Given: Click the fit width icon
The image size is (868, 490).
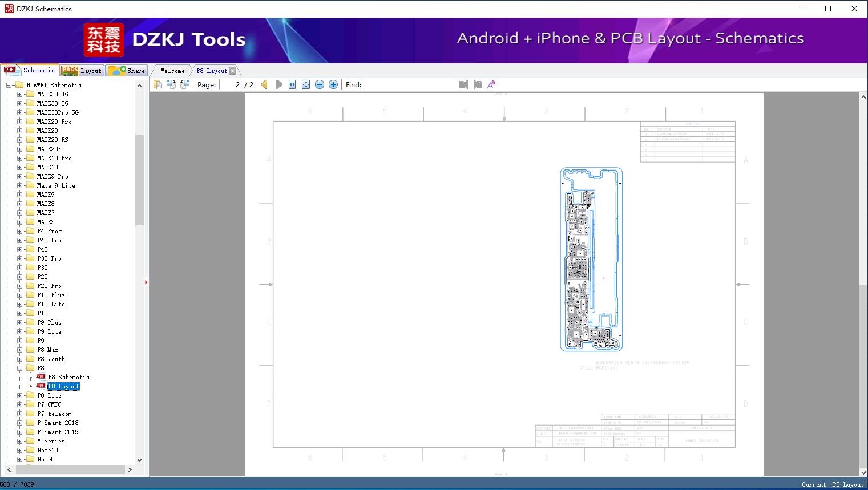Looking at the screenshot, I should click(x=292, y=84).
